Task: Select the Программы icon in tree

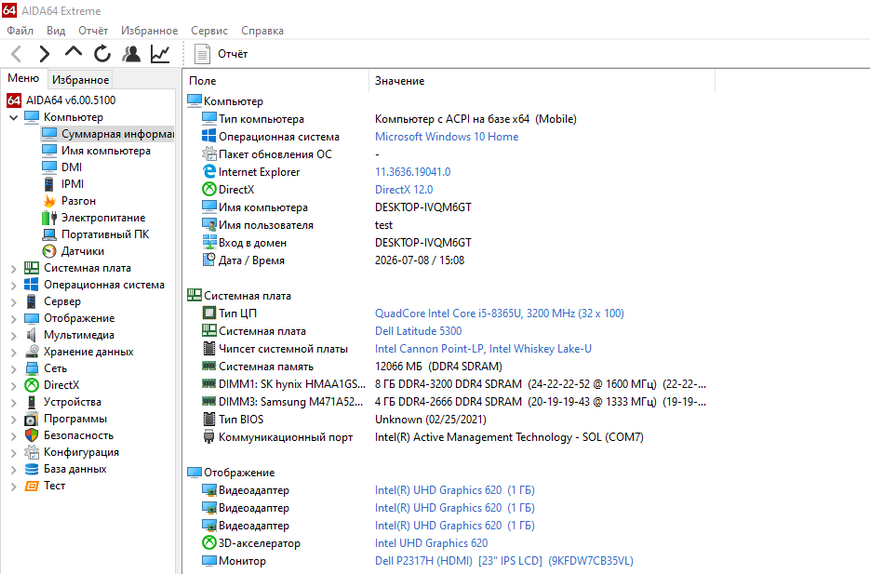Action: [x=32, y=419]
